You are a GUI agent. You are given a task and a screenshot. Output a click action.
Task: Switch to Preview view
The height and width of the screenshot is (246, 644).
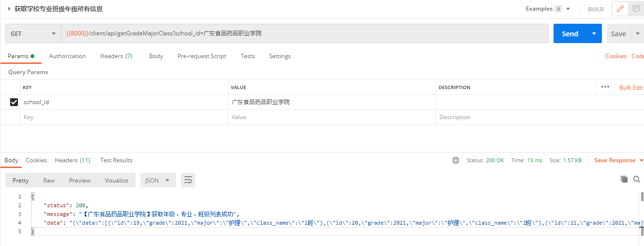pos(80,180)
